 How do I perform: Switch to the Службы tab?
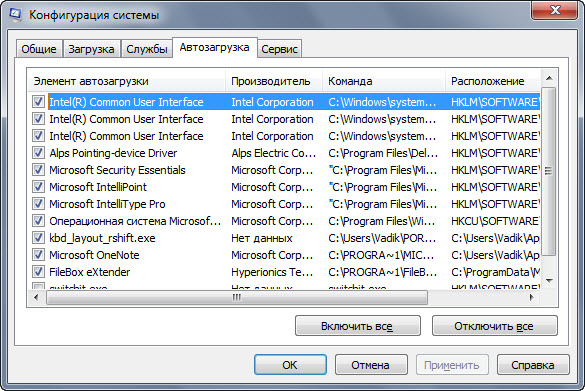147,49
